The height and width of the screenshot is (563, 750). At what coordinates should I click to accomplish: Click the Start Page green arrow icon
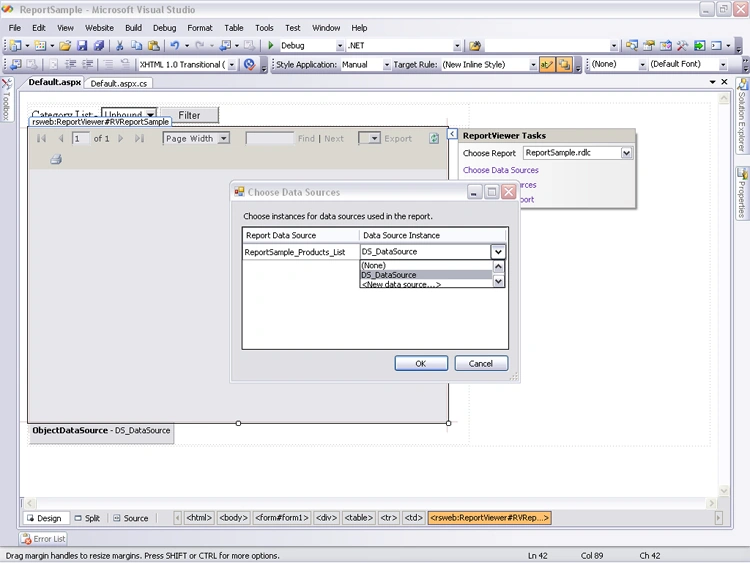click(699, 45)
